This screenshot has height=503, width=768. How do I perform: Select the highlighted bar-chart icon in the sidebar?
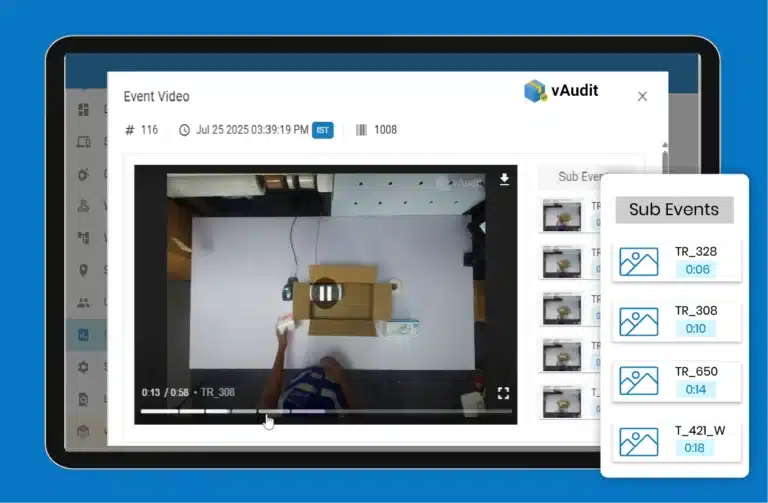(x=83, y=335)
